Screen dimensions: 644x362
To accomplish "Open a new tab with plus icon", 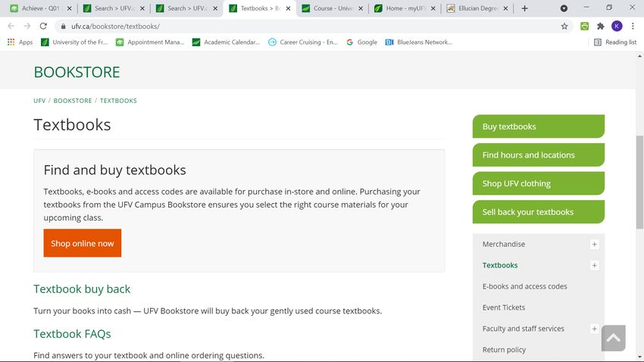I will [x=524, y=8].
